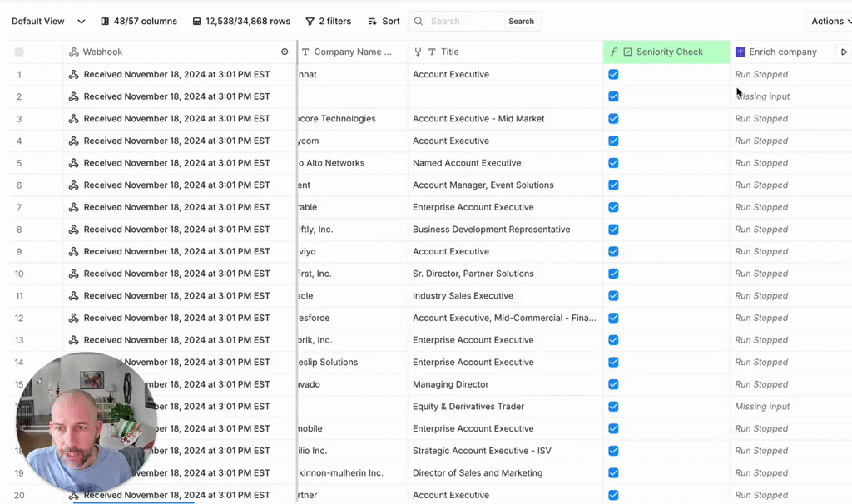Tick the select-all rows checkbox in header
This screenshot has height=504, width=852.
point(19,52)
